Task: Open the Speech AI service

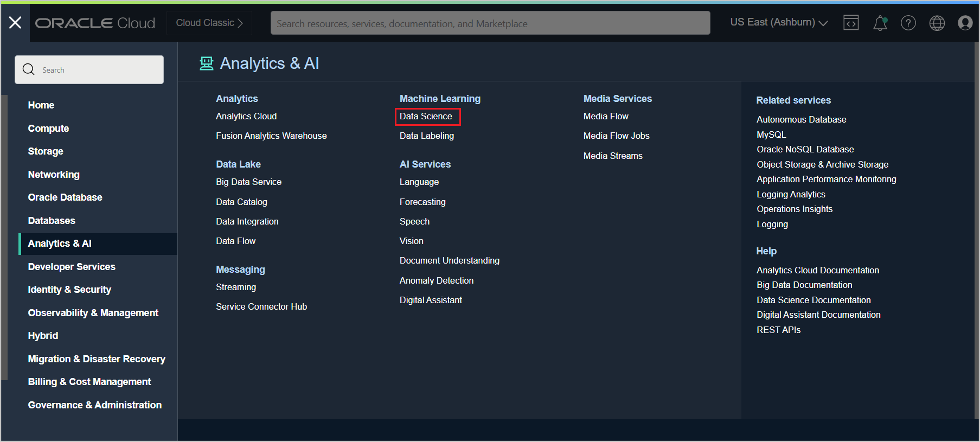Action: (414, 221)
